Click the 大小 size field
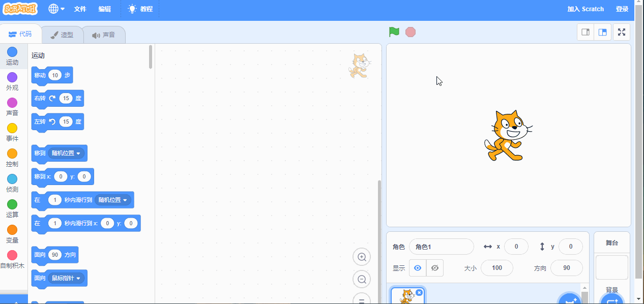The width and height of the screenshot is (644, 304). click(x=496, y=268)
